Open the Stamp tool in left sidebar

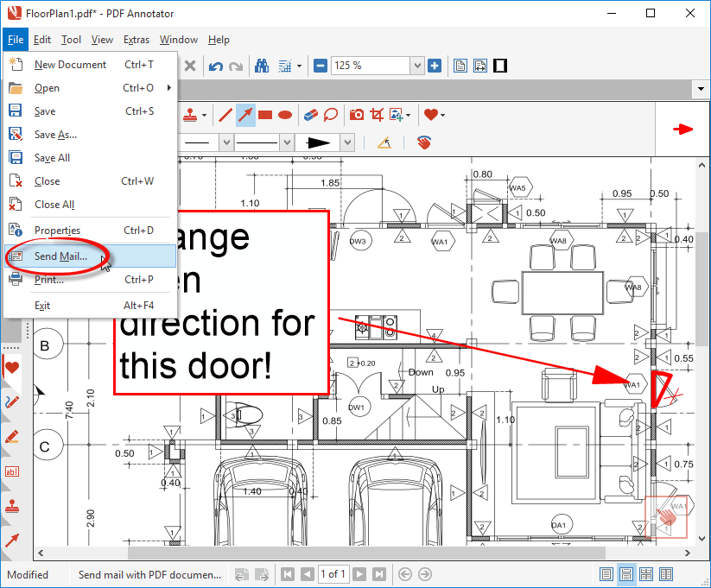(x=12, y=506)
